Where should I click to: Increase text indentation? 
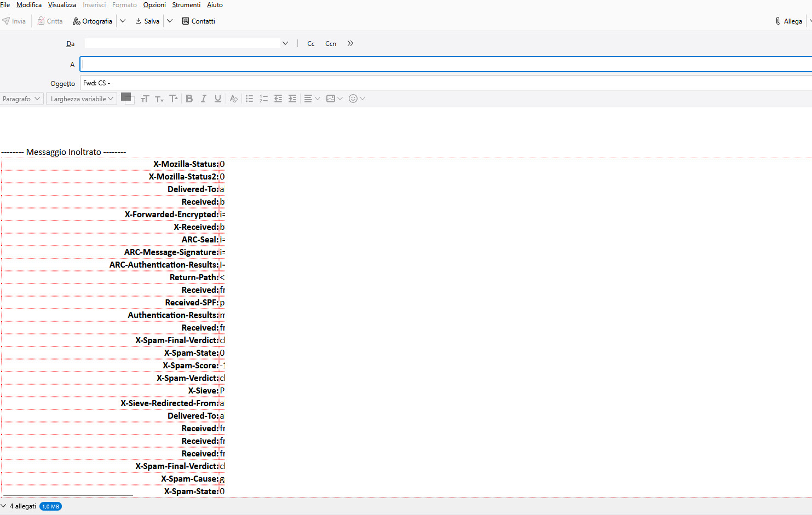coord(292,99)
